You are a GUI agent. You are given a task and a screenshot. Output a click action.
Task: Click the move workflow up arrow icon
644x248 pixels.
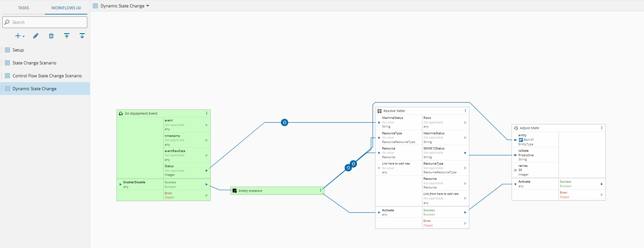point(67,36)
